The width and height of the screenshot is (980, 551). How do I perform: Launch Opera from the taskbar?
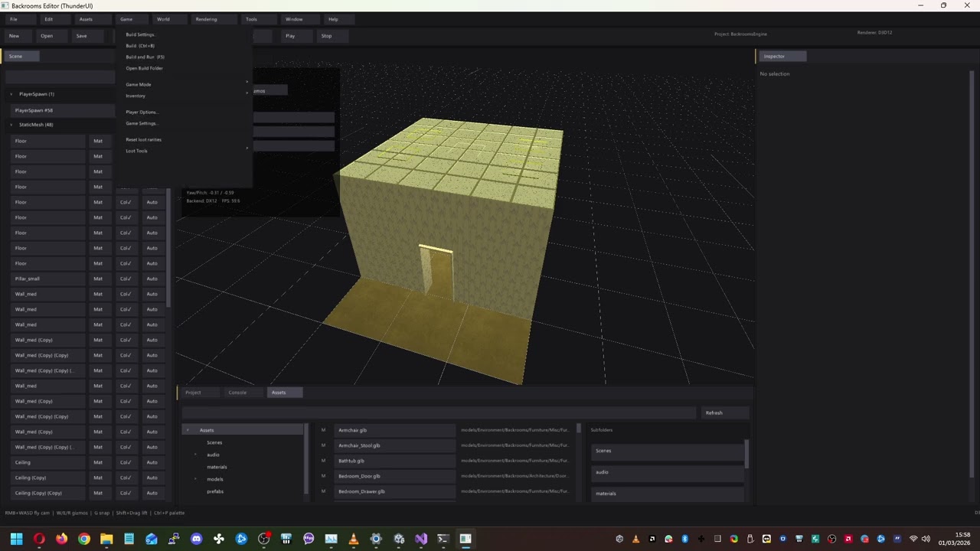[x=39, y=539]
